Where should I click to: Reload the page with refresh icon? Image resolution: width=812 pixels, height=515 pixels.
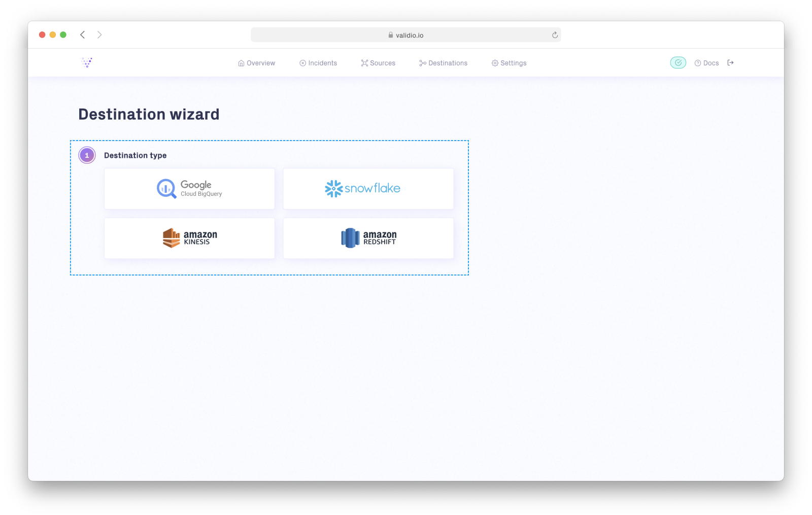(555, 35)
